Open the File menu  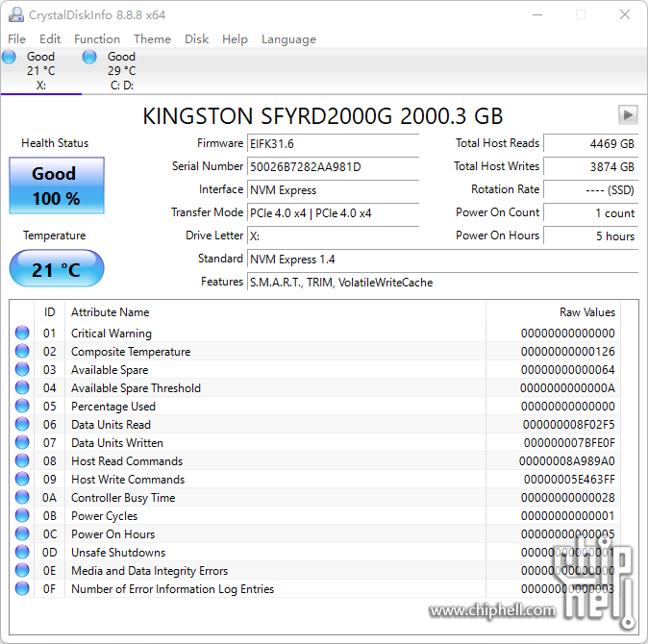pyautogui.click(x=16, y=39)
